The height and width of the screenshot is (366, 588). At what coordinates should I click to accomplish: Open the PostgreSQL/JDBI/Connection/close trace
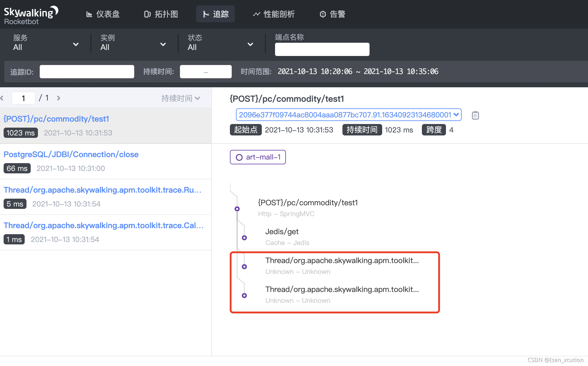click(71, 154)
